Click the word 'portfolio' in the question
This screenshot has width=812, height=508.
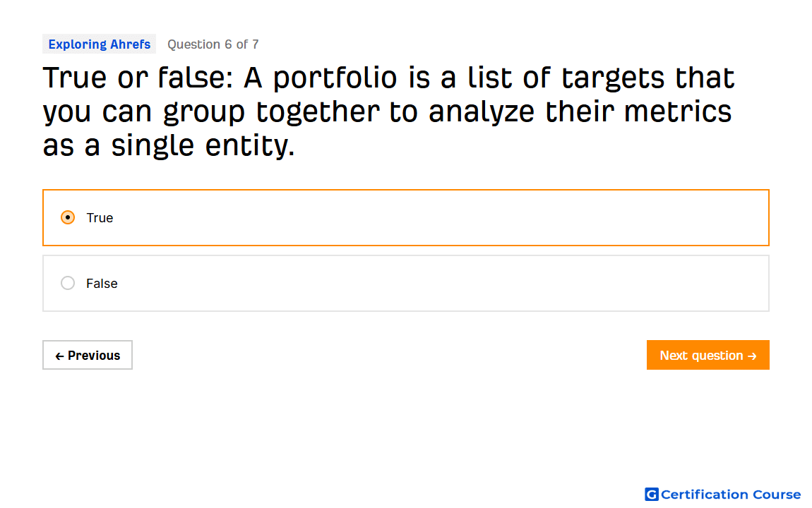[335, 78]
